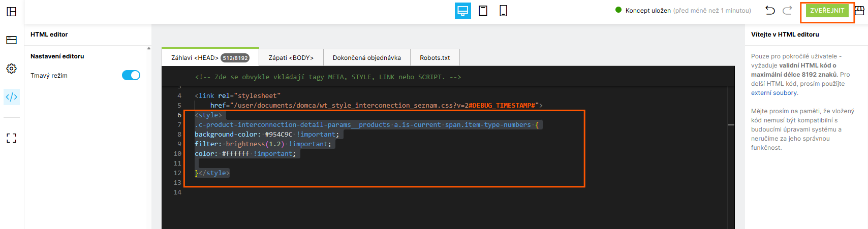Click the href wt_style_interconection_seznam.css line
Screen dimensions: 868x229
[376, 105]
